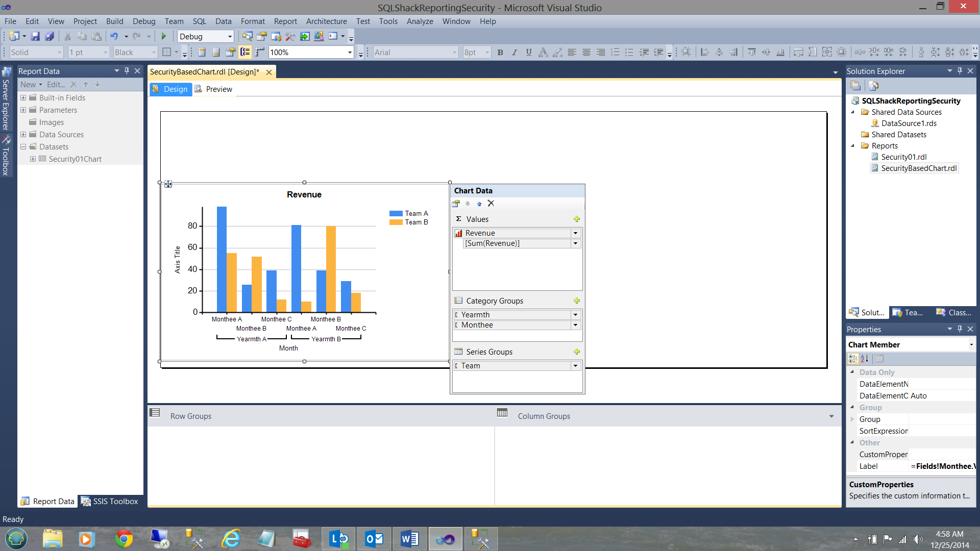Click the Undo toolbar icon
The image size is (980, 551).
[x=114, y=36]
